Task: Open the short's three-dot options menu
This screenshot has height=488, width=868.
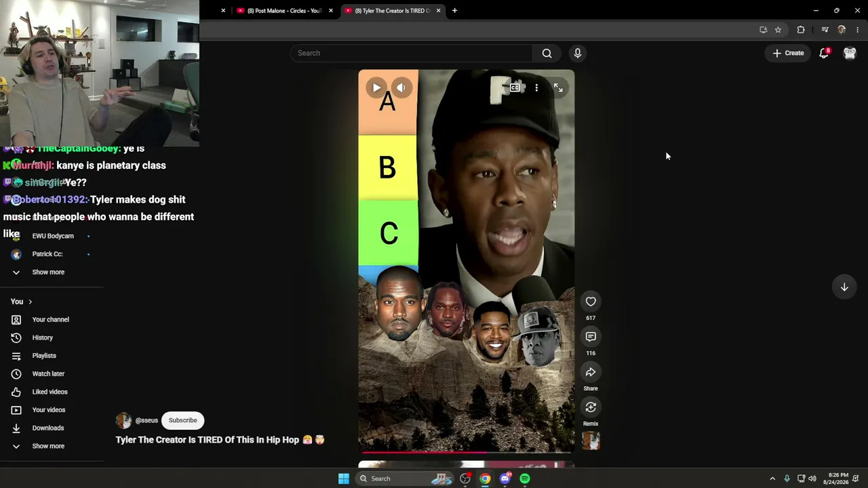Action: [x=536, y=87]
